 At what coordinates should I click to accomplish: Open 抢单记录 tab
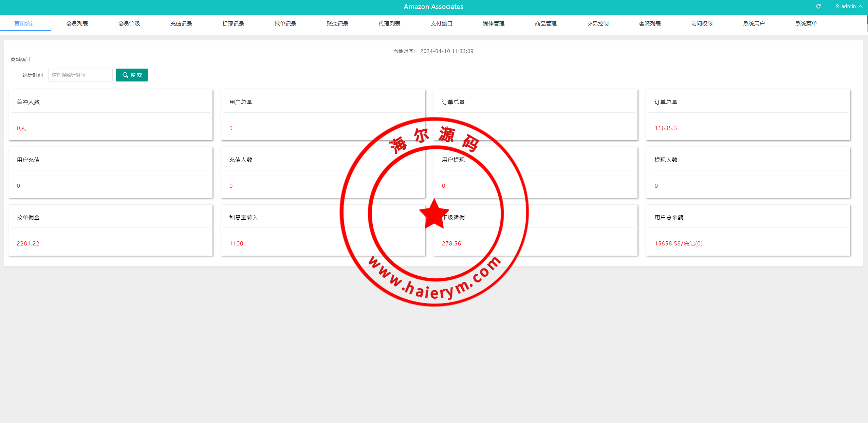(285, 23)
